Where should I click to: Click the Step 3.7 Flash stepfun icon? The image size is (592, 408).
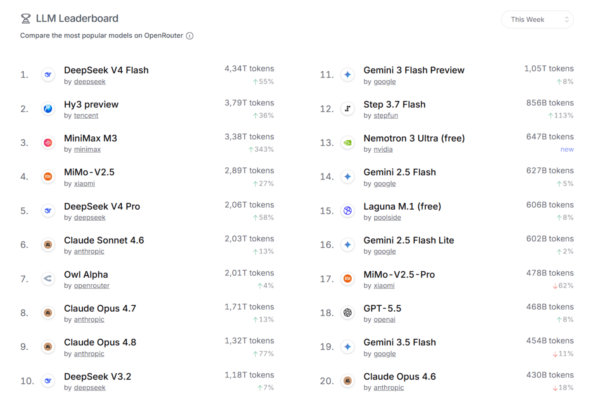[x=348, y=109]
